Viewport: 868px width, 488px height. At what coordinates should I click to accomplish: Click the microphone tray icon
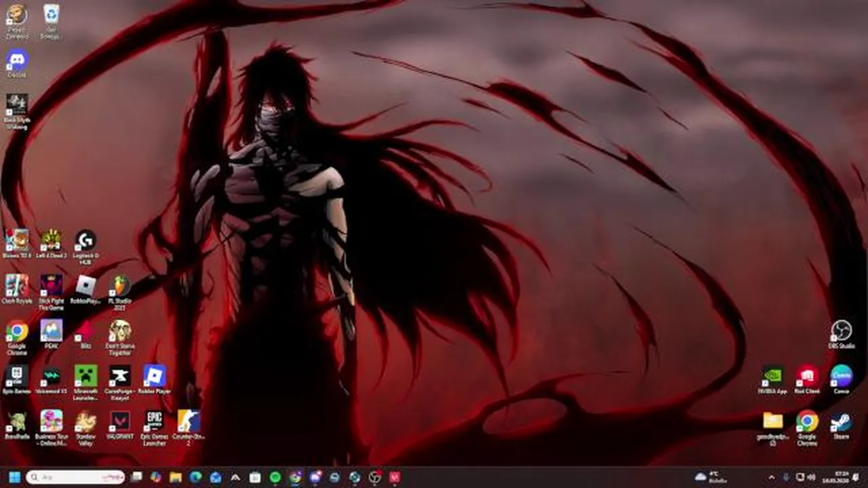point(785,477)
